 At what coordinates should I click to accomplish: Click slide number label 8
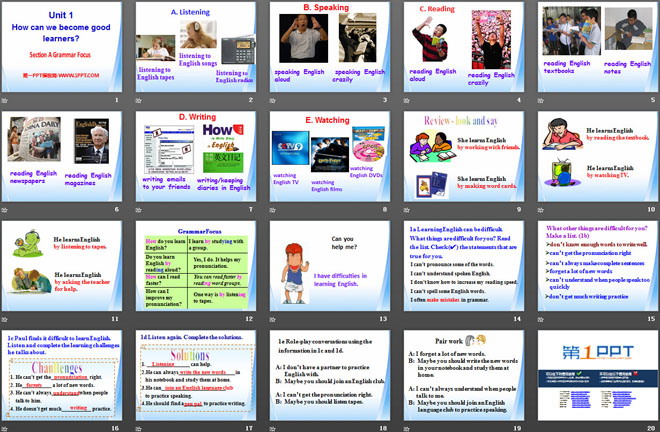pos(385,209)
